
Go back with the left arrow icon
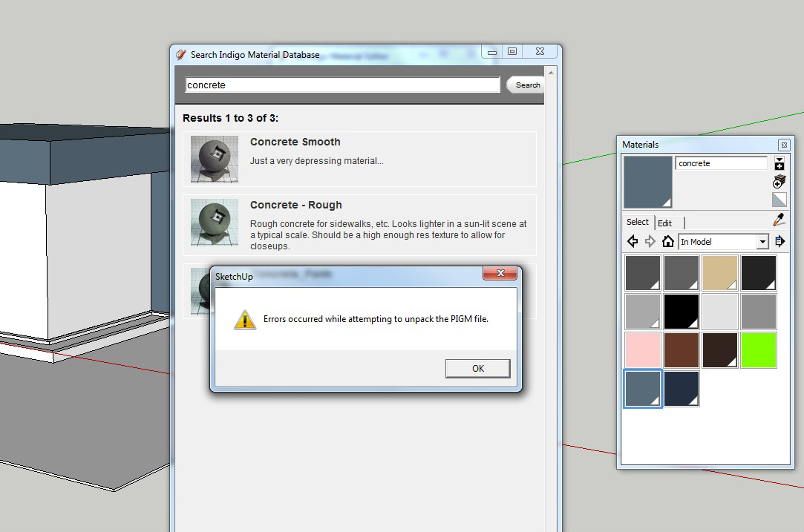click(633, 241)
